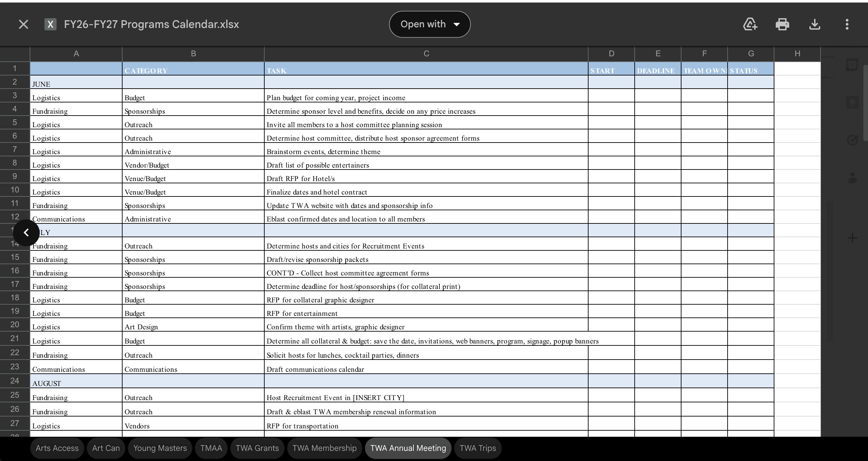The width and height of the screenshot is (868, 461).
Task: Click the print icon
Action: [x=782, y=24]
